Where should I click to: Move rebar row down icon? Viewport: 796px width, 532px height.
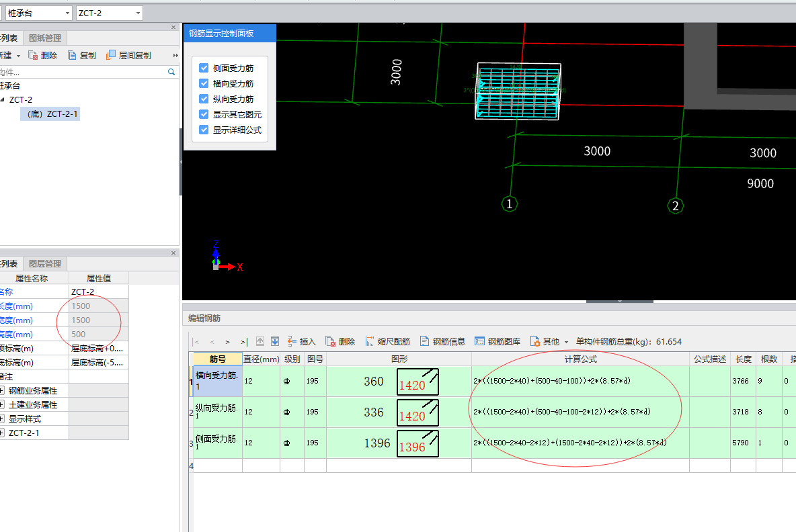pyautogui.click(x=275, y=341)
